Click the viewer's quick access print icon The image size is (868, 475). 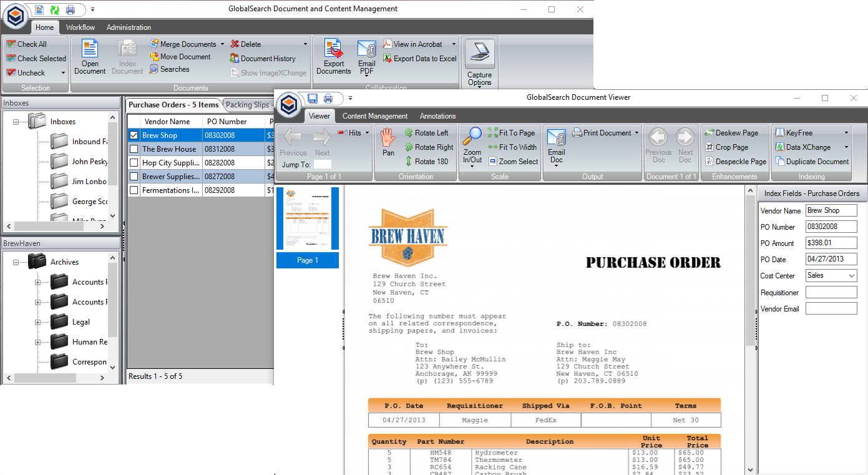tap(328, 99)
